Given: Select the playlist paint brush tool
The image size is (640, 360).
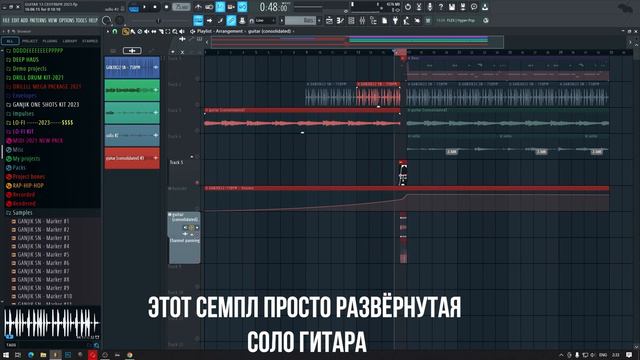Looking at the screenshot, I should [133, 31].
